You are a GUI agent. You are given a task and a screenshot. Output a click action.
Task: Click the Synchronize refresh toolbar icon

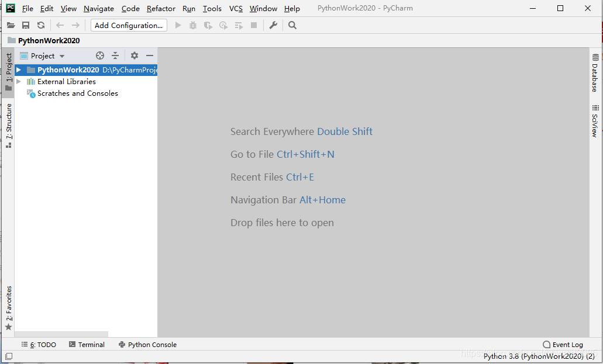click(x=41, y=25)
